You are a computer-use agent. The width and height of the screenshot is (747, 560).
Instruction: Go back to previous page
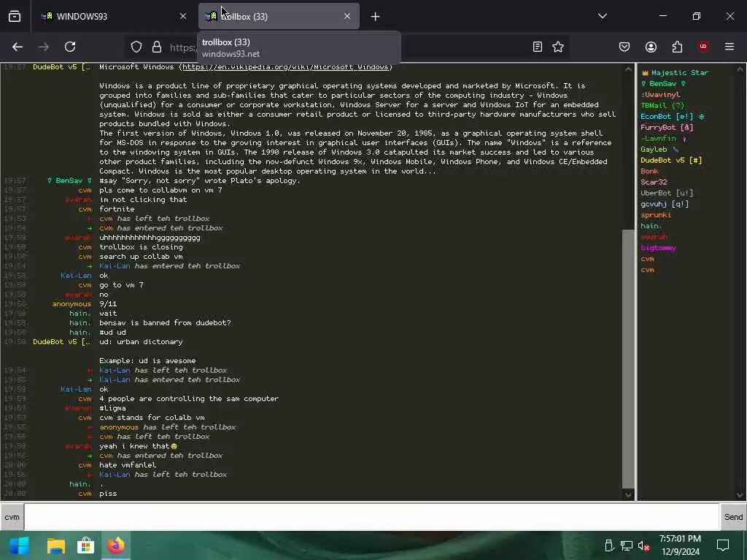click(18, 47)
